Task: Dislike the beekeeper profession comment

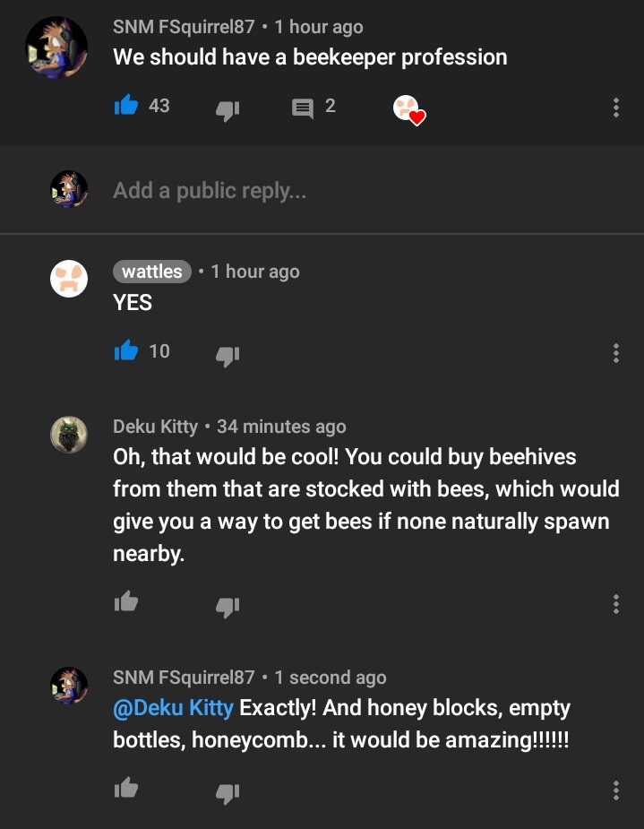Action: [228, 110]
